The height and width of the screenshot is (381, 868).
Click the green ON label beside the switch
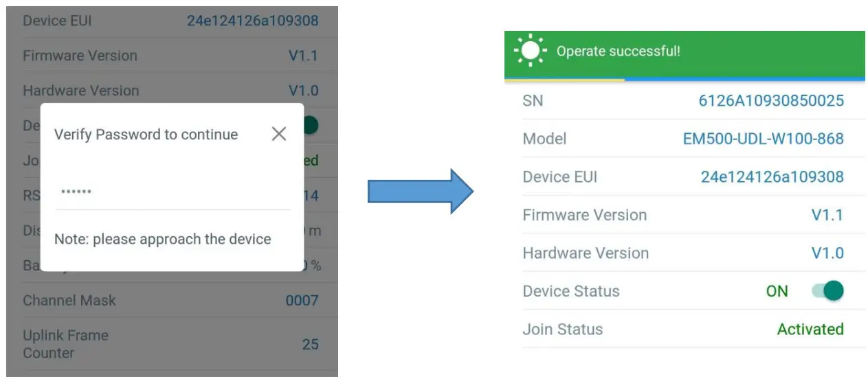click(777, 291)
